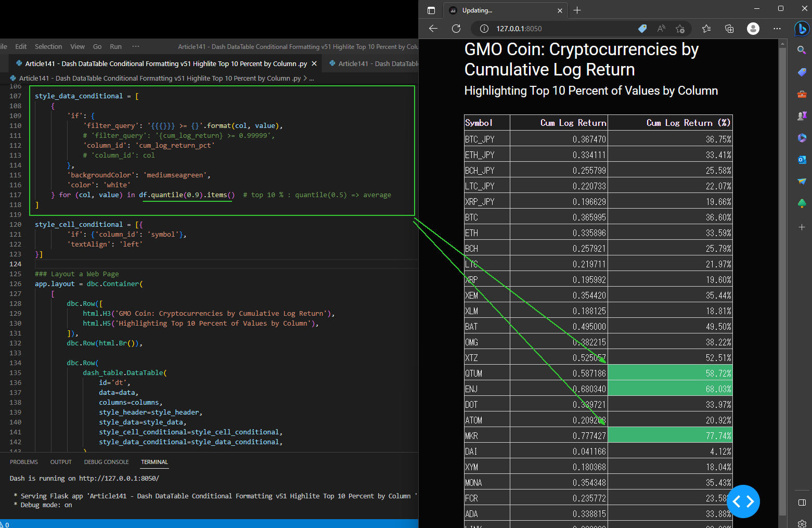Click the Symbol column header
The width and height of the screenshot is (812, 528).
[487, 123]
